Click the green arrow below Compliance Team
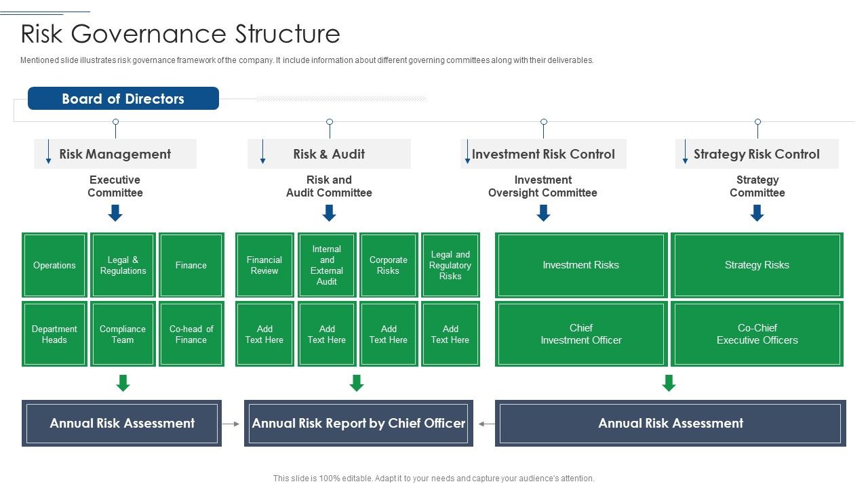This screenshot has height=488, width=868. coord(123,383)
